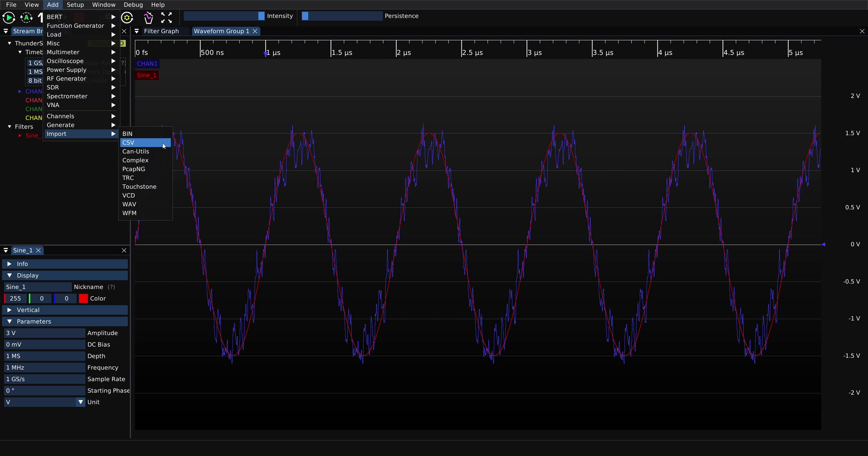Start continuous acquisition with the green play icon
868x456 pixels.
[8, 18]
